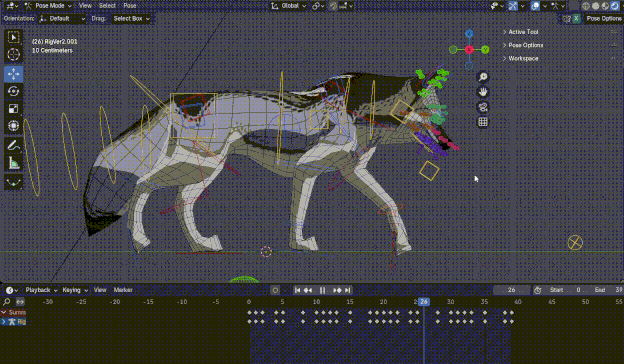Toggle snapping magnet in header
This screenshot has height=364, width=624.
click(x=333, y=6)
